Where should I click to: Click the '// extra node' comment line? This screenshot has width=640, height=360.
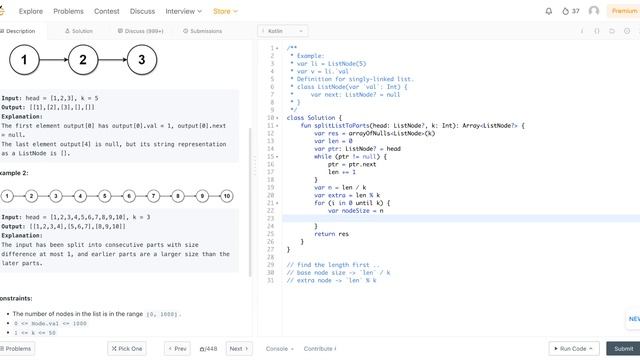[331, 280]
